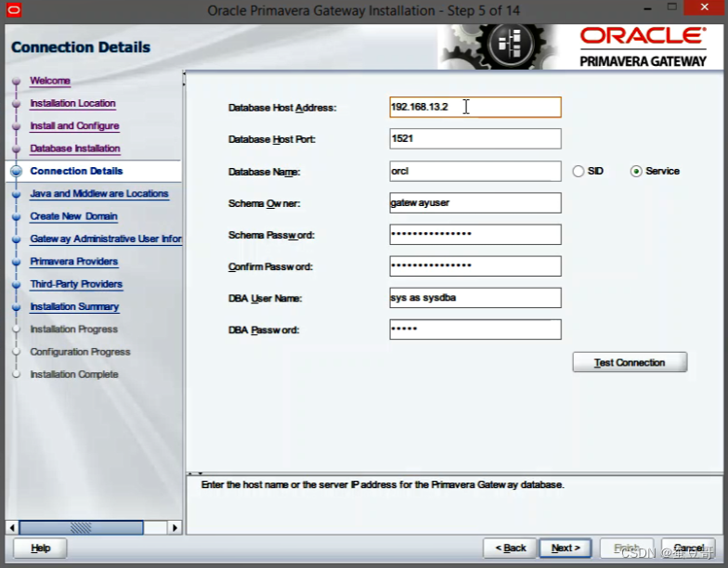This screenshot has width=728, height=568.
Task: Open the Welcome step link
Action: (x=50, y=81)
